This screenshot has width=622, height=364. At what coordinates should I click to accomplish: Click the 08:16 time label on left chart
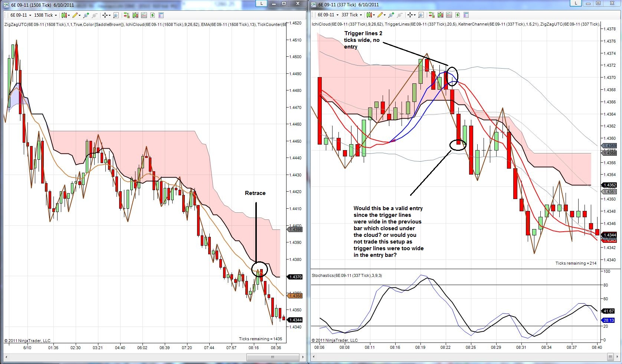coord(253,348)
